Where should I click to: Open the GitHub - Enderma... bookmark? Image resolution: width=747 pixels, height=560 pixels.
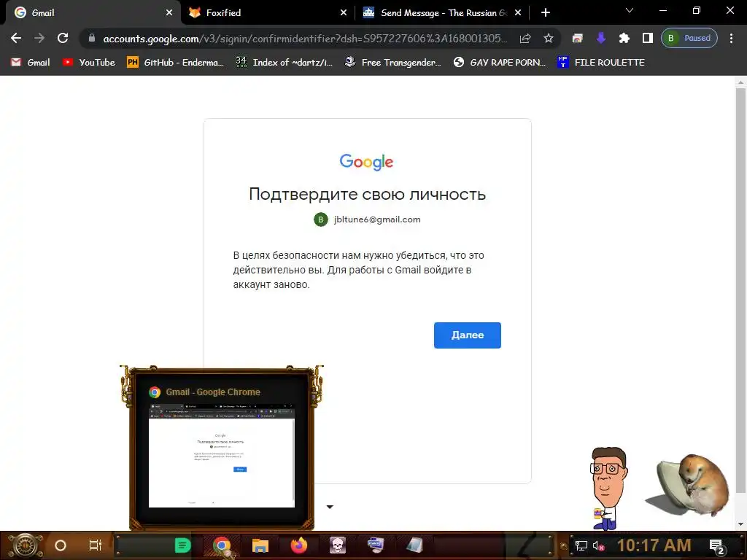(175, 63)
